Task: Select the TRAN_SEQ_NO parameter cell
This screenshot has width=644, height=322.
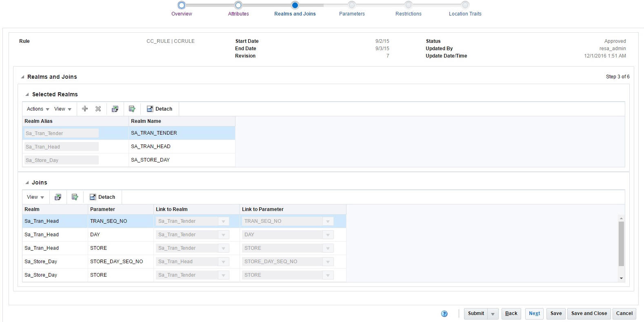Action: pyautogui.click(x=121, y=221)
